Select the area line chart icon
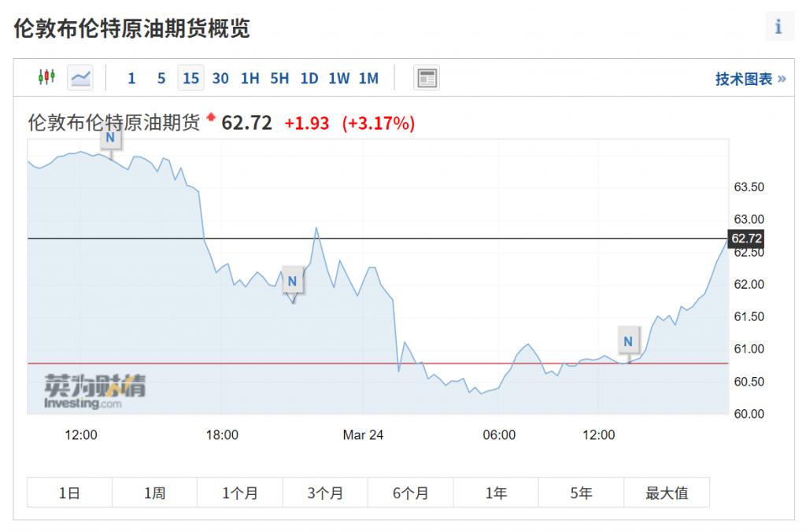Viewport: 806px width, 532px height. (x=80, y=77)
